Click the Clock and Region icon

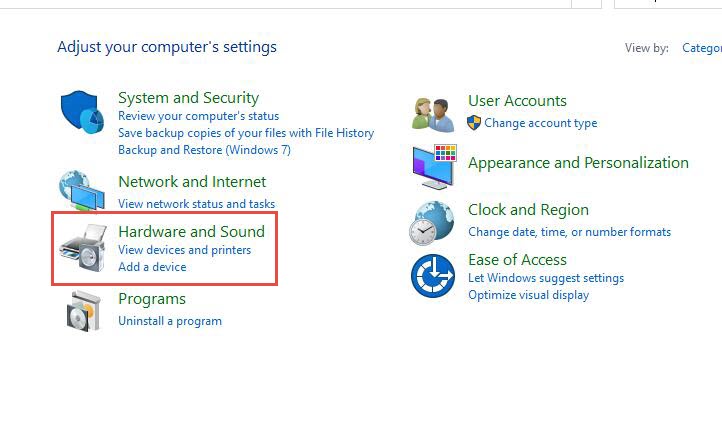433,222
